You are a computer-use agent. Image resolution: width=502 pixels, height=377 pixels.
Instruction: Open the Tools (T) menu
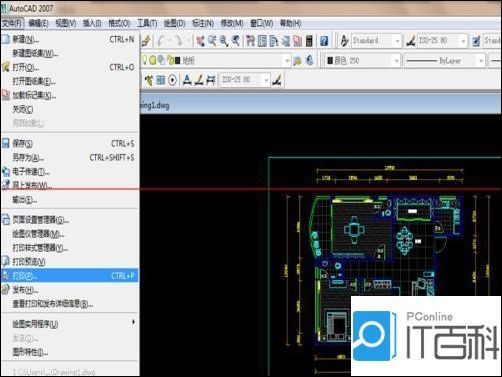[147, 23]
